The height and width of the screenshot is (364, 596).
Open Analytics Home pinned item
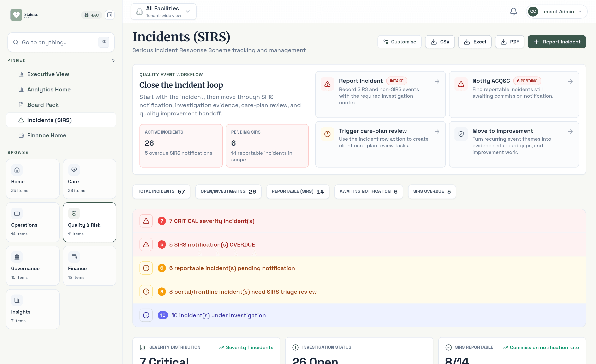click(x=61, y=89)
